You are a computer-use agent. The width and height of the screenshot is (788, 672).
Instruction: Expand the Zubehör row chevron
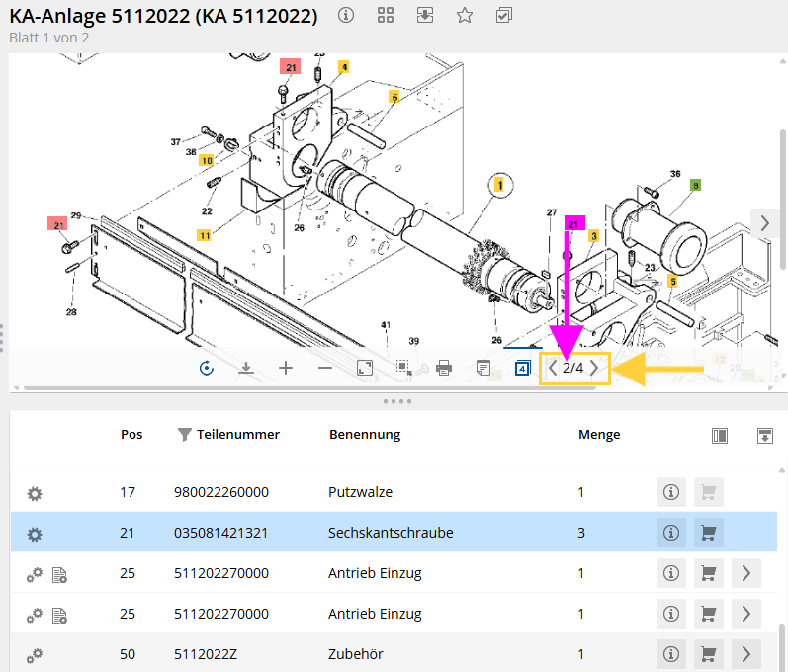[x=746, y=654]
